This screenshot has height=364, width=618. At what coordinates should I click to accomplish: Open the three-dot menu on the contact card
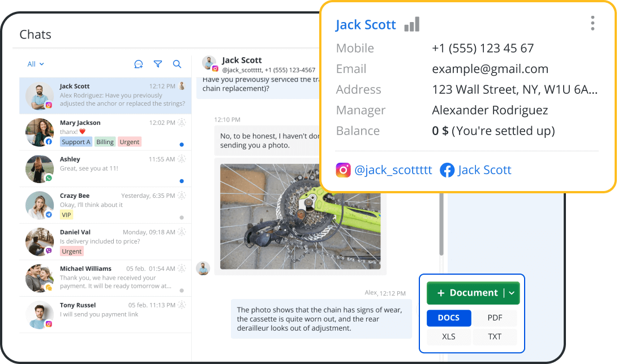(593, 23)
